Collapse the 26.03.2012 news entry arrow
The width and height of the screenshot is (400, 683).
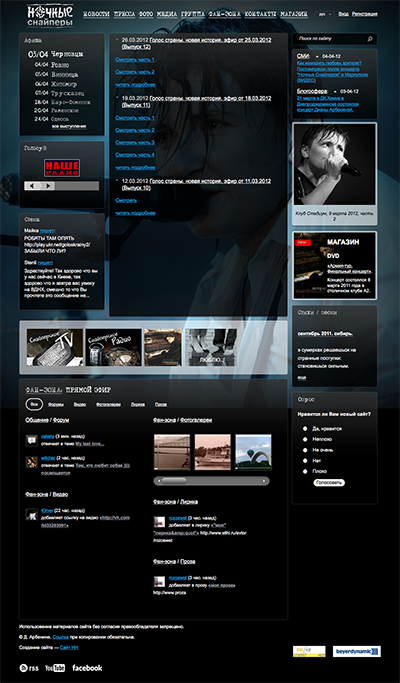tap(118, 39)
